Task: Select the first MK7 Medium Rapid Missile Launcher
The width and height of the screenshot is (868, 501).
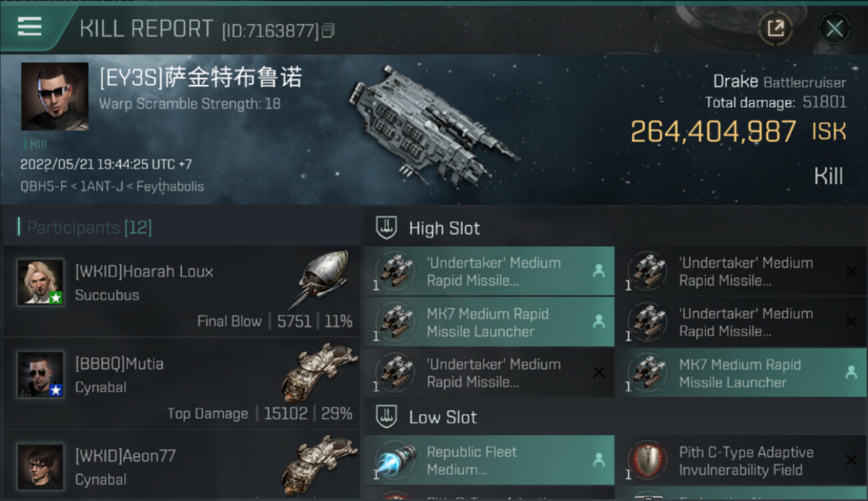Action: (489, 323)
